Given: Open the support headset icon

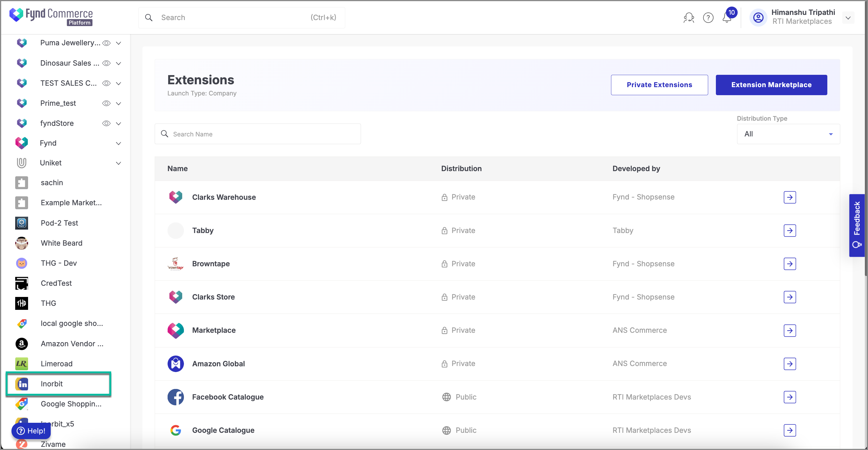Looking at the screenshot, I should [688, 17].
